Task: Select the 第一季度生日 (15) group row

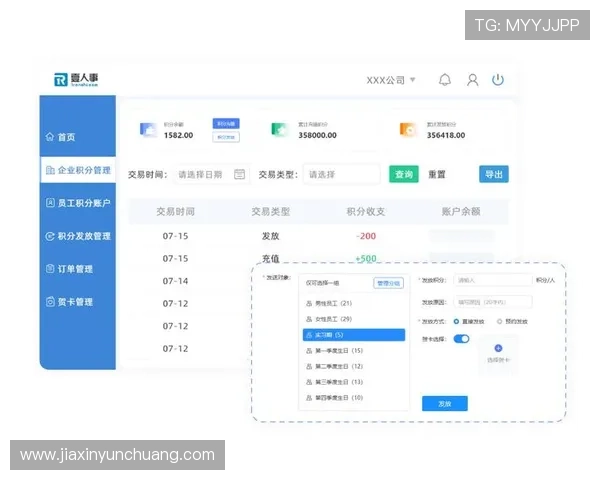Action: pos(354,351)
